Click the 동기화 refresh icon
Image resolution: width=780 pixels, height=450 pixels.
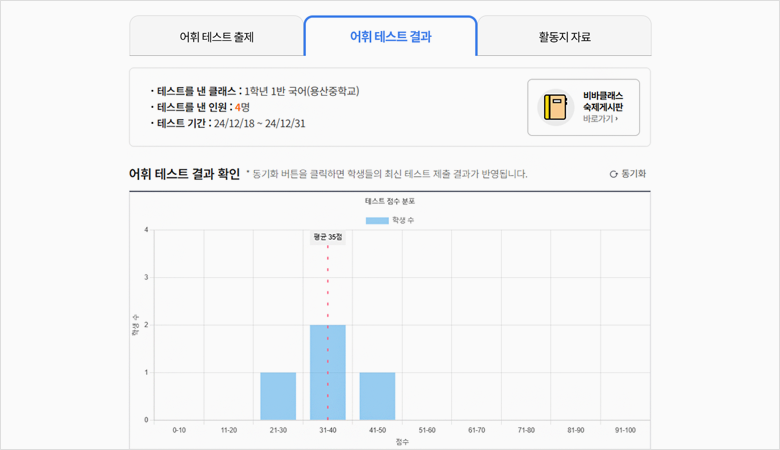tap(613, 174)
